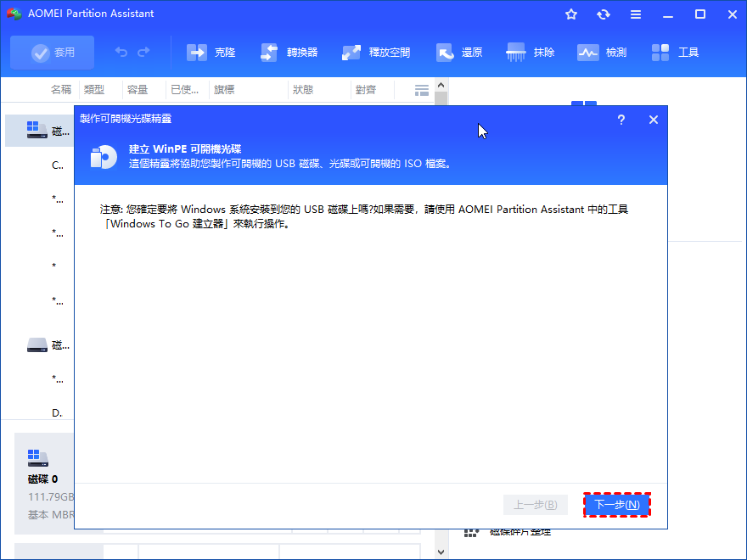Redo the last operation

[x=143, y=52]
